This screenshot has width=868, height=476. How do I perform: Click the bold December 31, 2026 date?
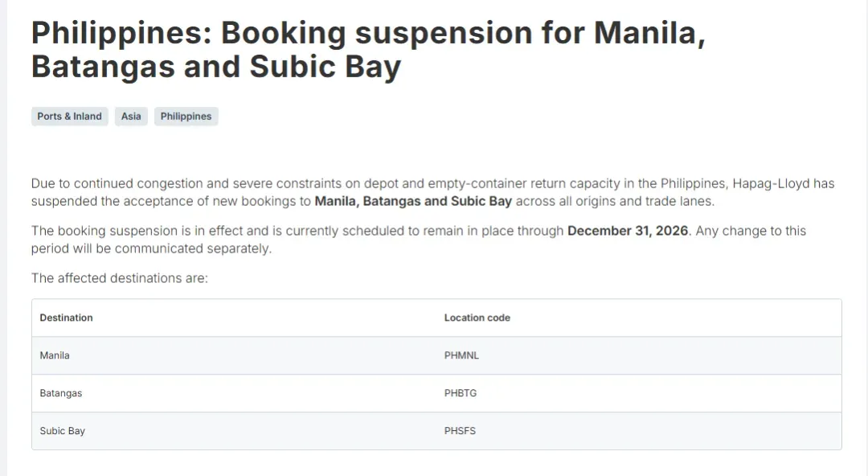point(628,231)
